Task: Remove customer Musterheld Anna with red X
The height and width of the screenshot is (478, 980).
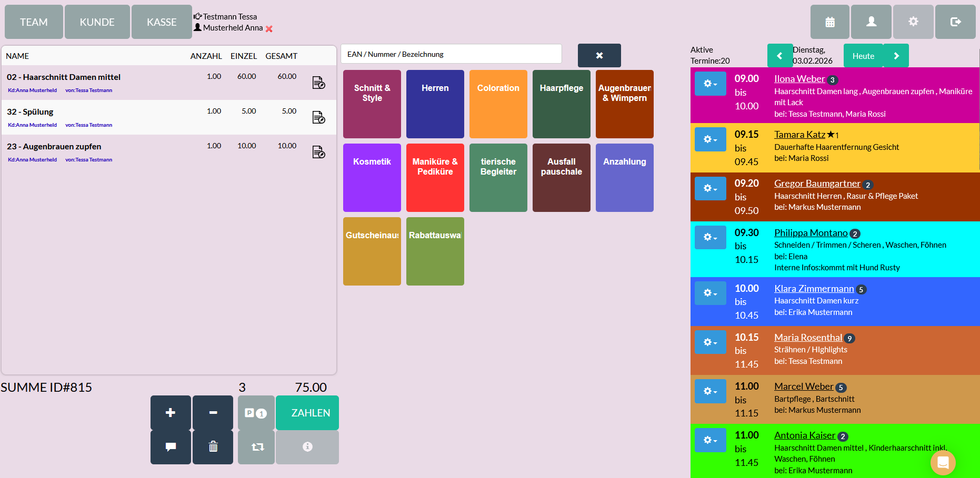Action: coord(269,29)
